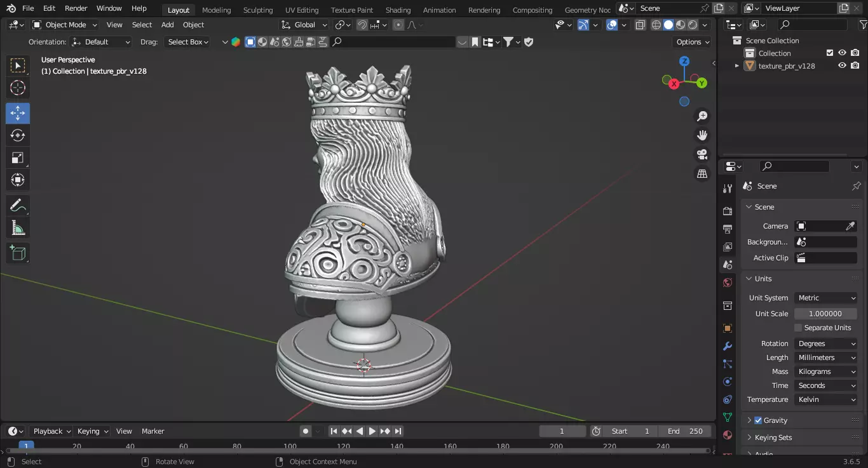Image resolution: width=868 pixels, height=468 pixels.
Task: Open the Add menu in viewport header
Action: click(x=167, y=25)
